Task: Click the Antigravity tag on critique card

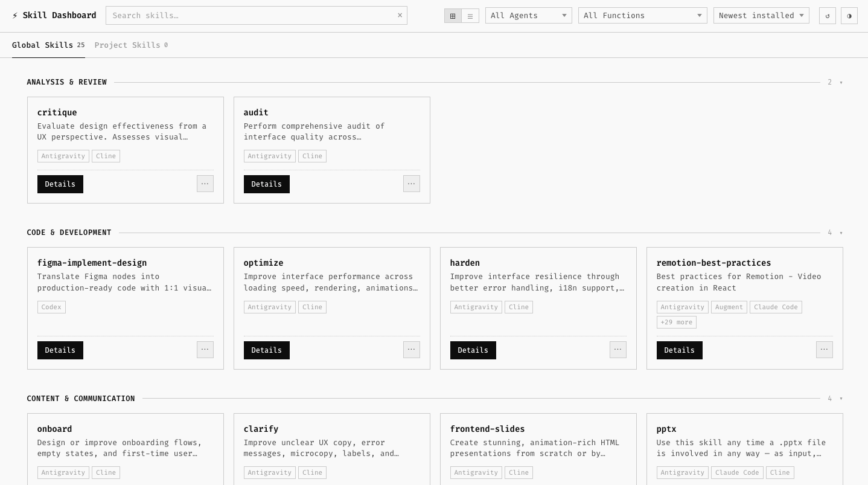Action: (x=63, y=156)
